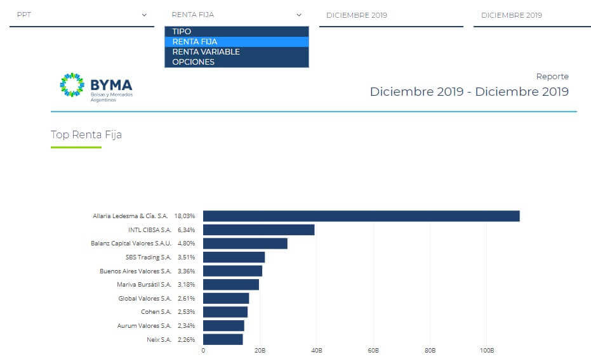Screen dimensions: 591x364
Task: Click the 6,34% percentage value
Action: pos(187,230)
